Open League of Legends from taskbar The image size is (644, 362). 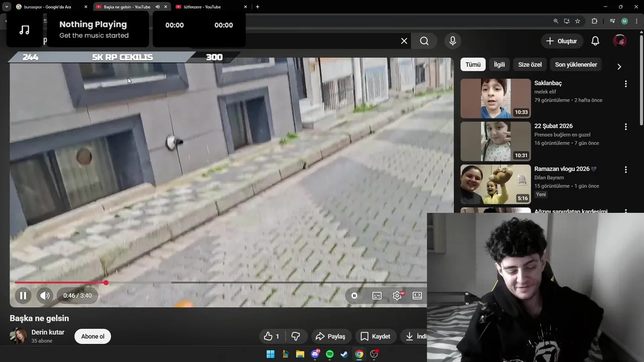[285, 354]
